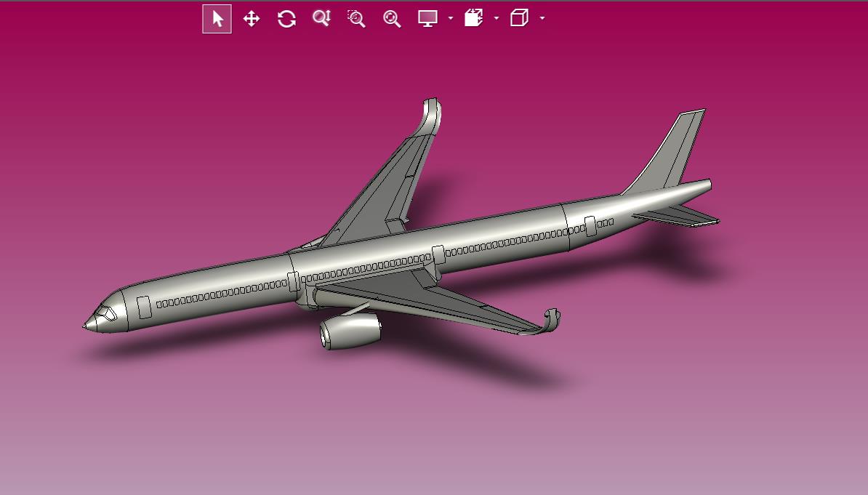Open dropdown arrow beside cube icon
868x495 pixels.
[542, 18]
